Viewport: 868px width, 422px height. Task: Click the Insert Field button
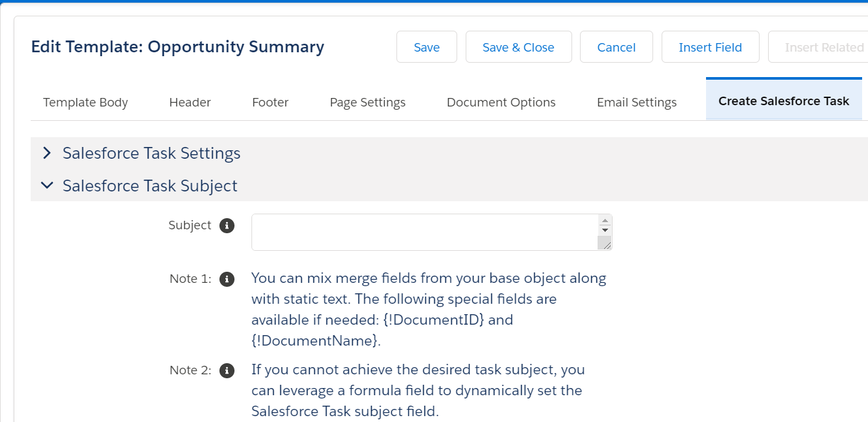click(x=711, y=47)
